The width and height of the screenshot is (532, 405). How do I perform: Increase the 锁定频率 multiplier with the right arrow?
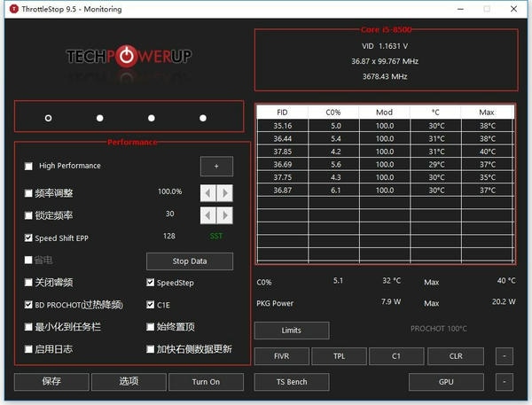coord(225,215)
